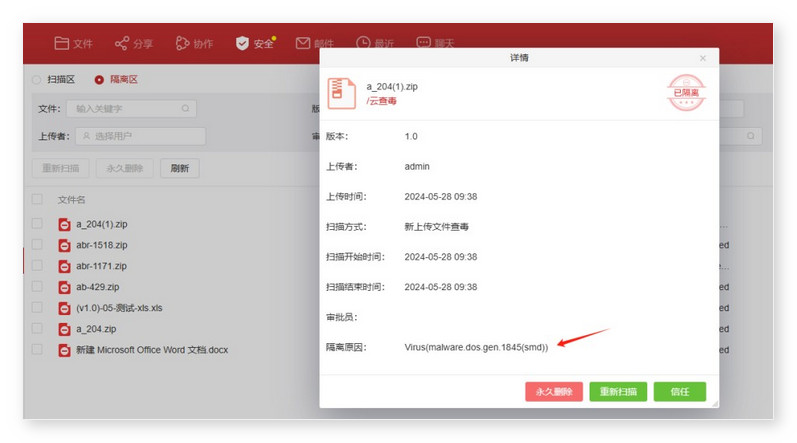Click the quarantine icon of abr-1171.zip row
Viewport: 797px width, 443px height.
click(x=64, y=266)
